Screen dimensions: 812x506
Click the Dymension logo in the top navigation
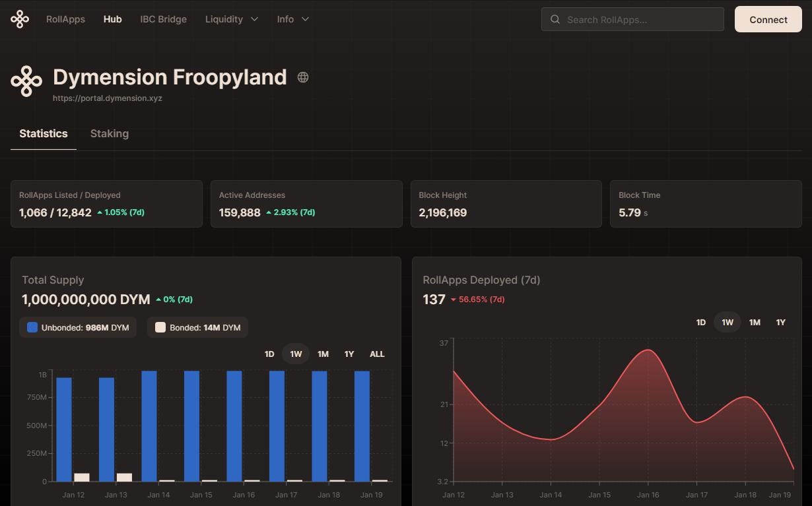click(20, 19)
